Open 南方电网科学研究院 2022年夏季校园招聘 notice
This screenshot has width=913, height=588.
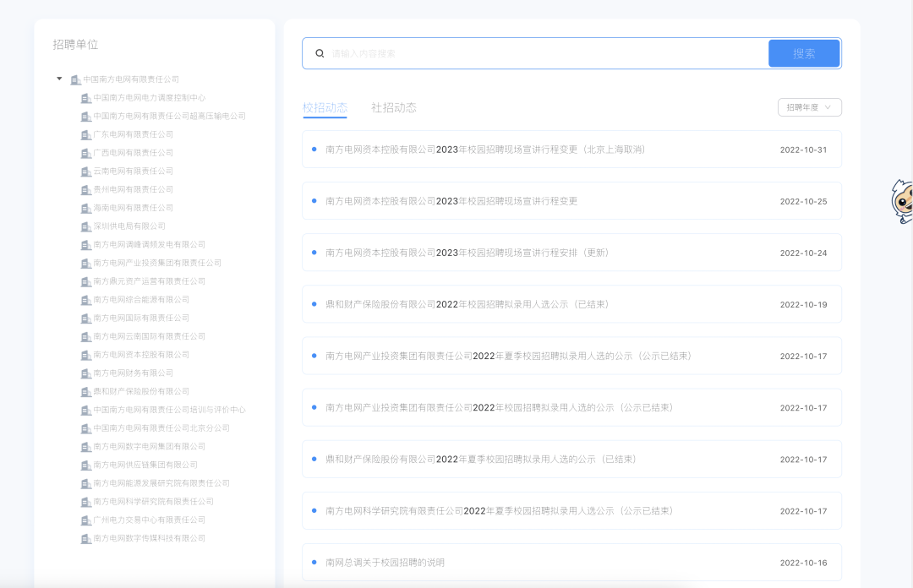[571, 510]
